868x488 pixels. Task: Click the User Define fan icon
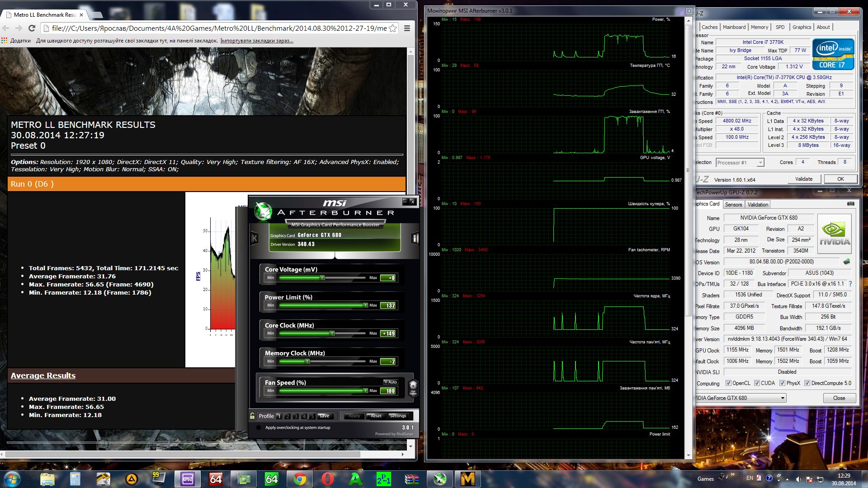[x=413, y=387]
